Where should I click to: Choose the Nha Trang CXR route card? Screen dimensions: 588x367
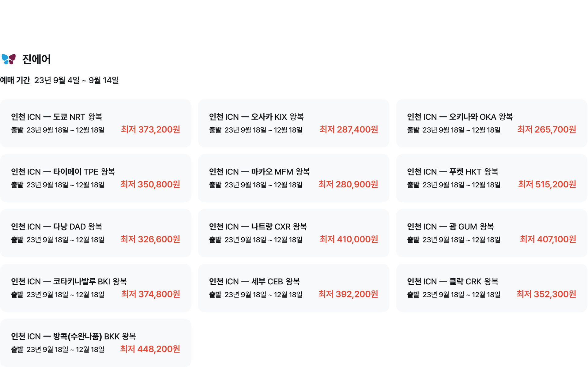coord(293,233)
